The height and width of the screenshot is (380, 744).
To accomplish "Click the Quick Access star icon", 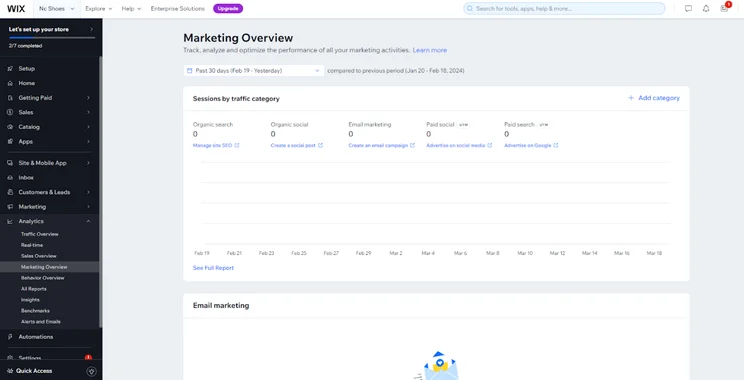I will [x=10, y=371].
